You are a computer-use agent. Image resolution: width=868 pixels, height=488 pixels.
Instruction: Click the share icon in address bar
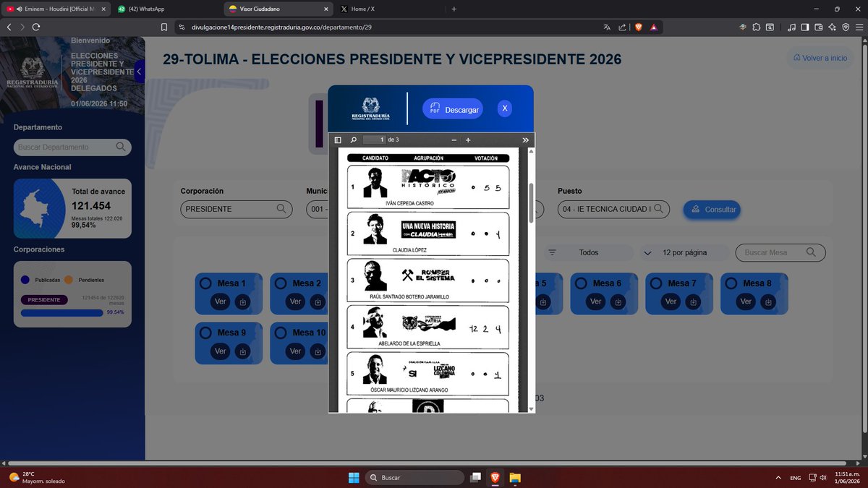pyautogui.click(x=622, y=27)
